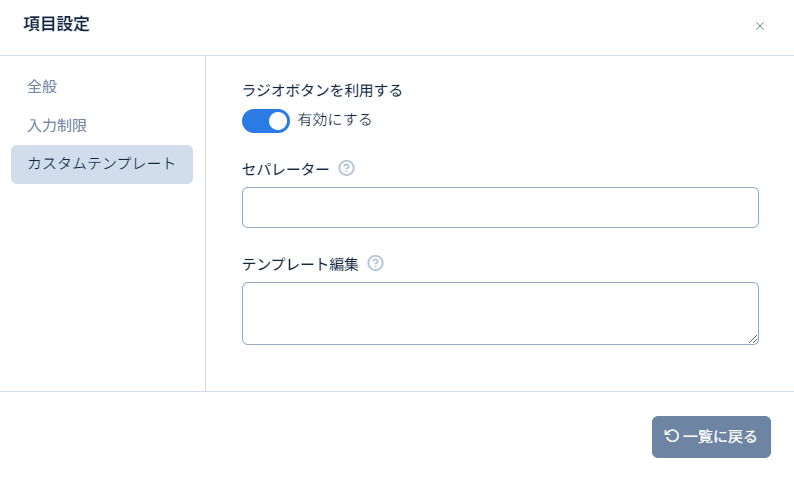Click the white knob of the enabled switch
This screenshot has height=479, width=794.
pos(278,121)
